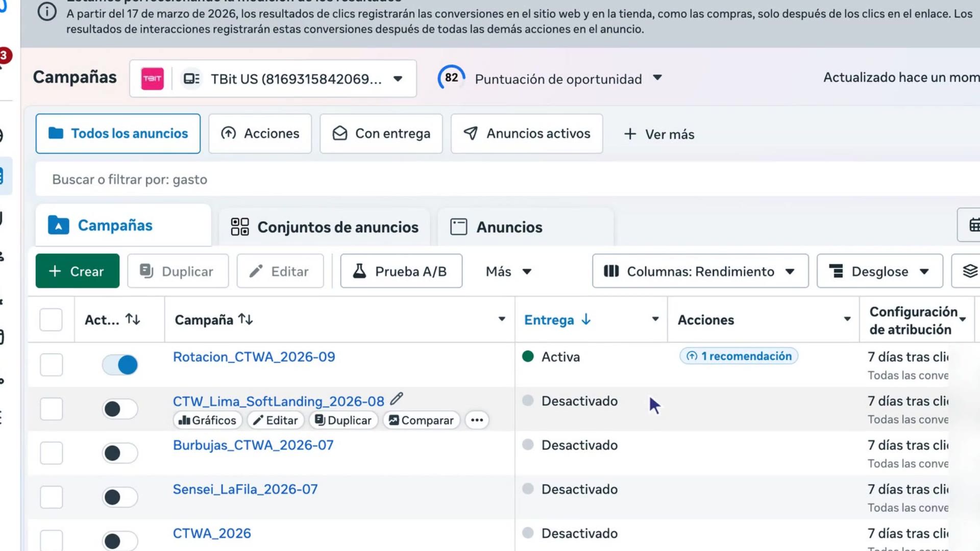Switch to Conjuntos de anuncios tab
Image resolution: width=980 pixels, height=551 pixels.
point(325,227)
